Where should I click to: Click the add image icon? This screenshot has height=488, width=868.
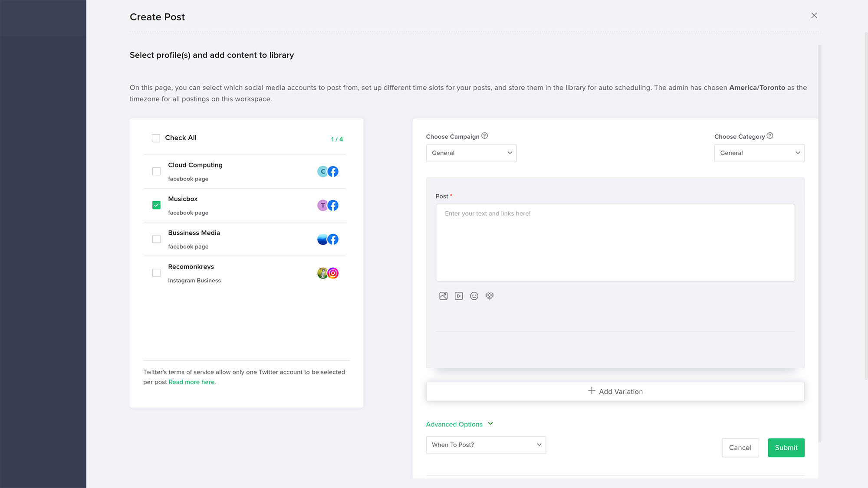point(443,296)
